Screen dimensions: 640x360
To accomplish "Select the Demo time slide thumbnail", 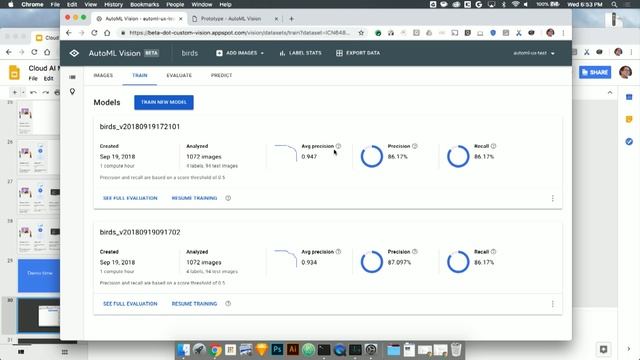I will point(39,276).
